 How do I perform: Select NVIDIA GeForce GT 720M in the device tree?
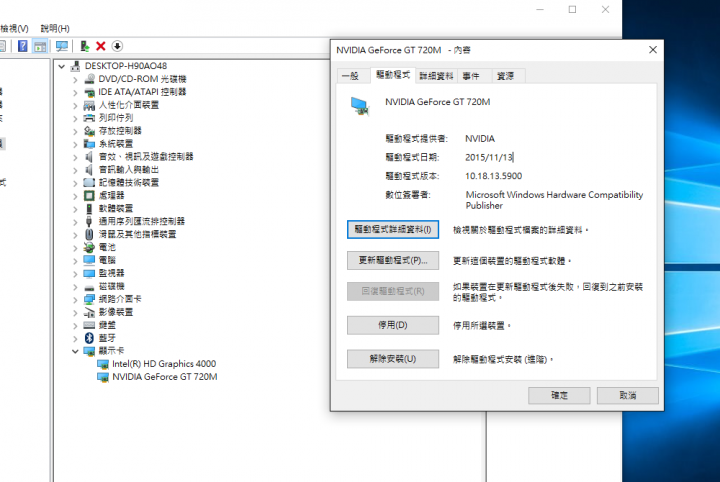click(x=164, y=377)
